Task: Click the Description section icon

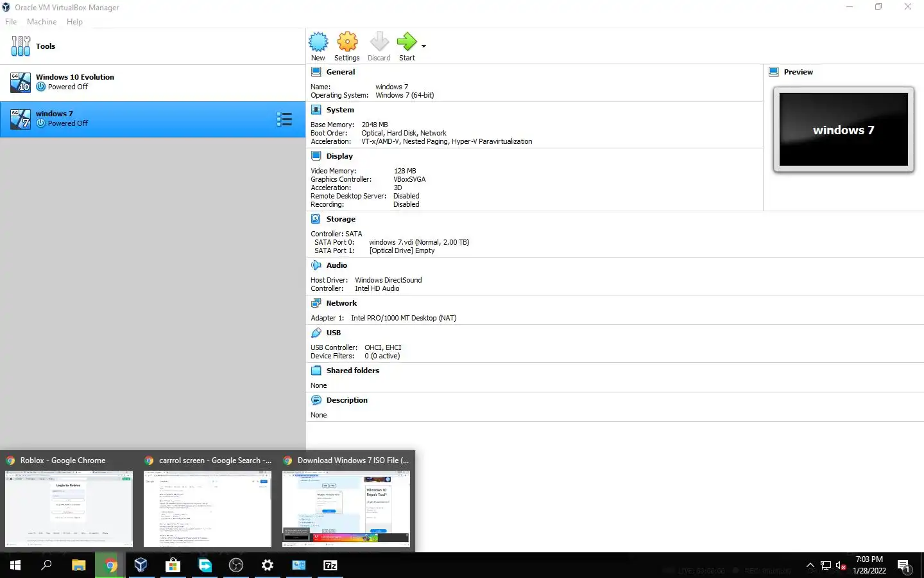Action: coord(316,400)
